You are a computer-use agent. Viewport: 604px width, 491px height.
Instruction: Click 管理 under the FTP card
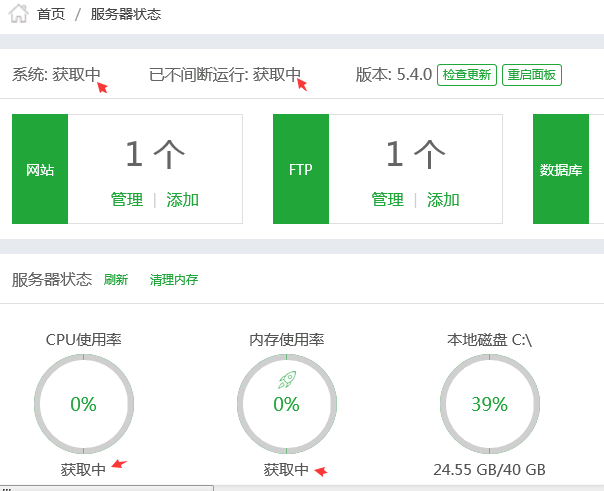[x=388, y=200]
